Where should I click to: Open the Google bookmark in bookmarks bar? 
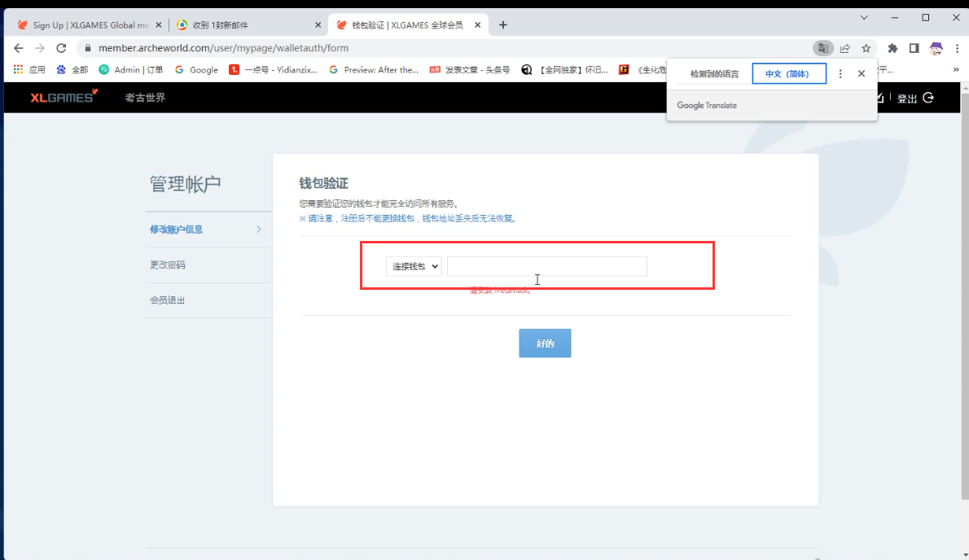click(x=197, y=70)
